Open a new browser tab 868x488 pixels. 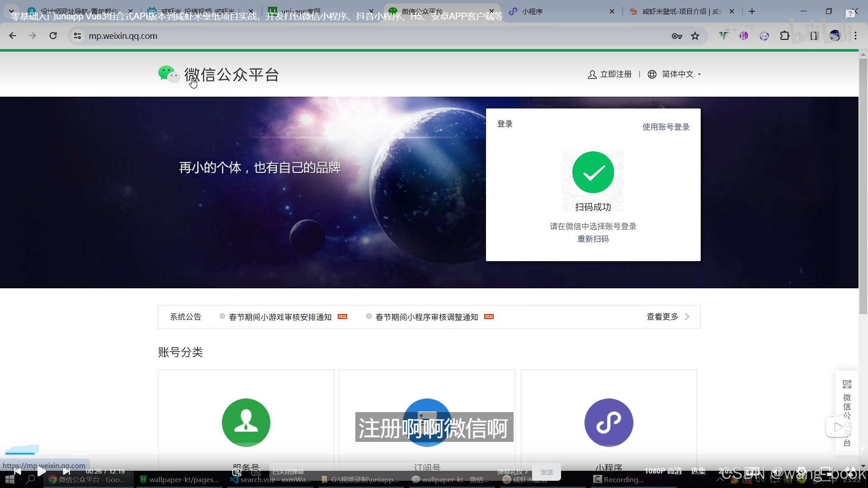click(x=752, y=11)
